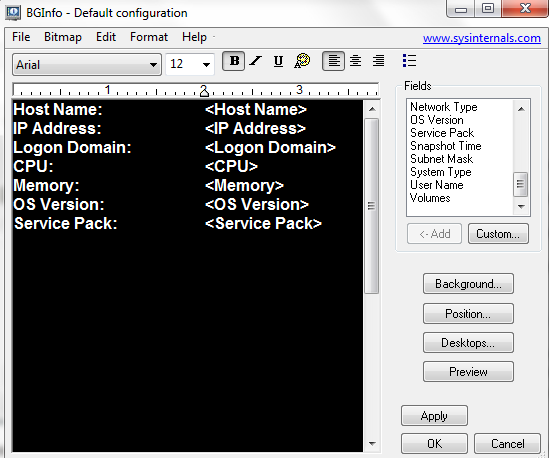Open the Arial font name dropdown
This screenshot has height=458, width=549.
pyautogui.click(x=86, y=64)
